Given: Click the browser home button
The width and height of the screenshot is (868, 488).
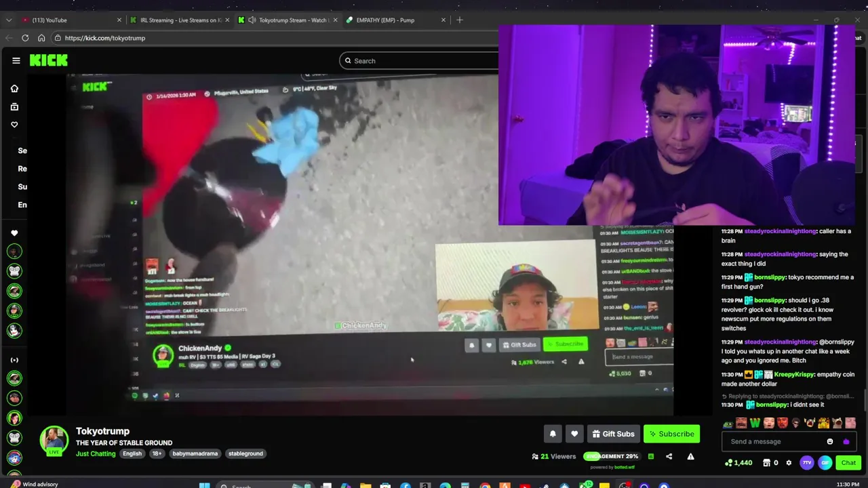Looking at the screenshot, I should pos(41,38).
